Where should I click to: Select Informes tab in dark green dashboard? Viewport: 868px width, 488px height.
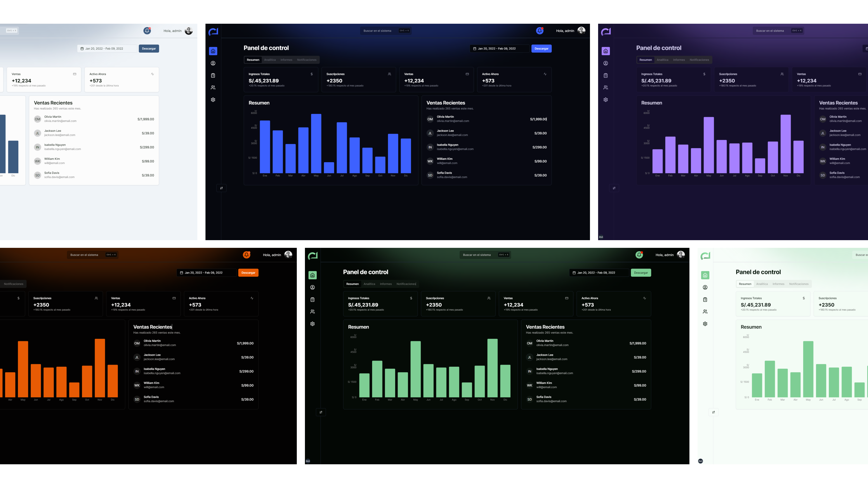[x=385, y=284]
